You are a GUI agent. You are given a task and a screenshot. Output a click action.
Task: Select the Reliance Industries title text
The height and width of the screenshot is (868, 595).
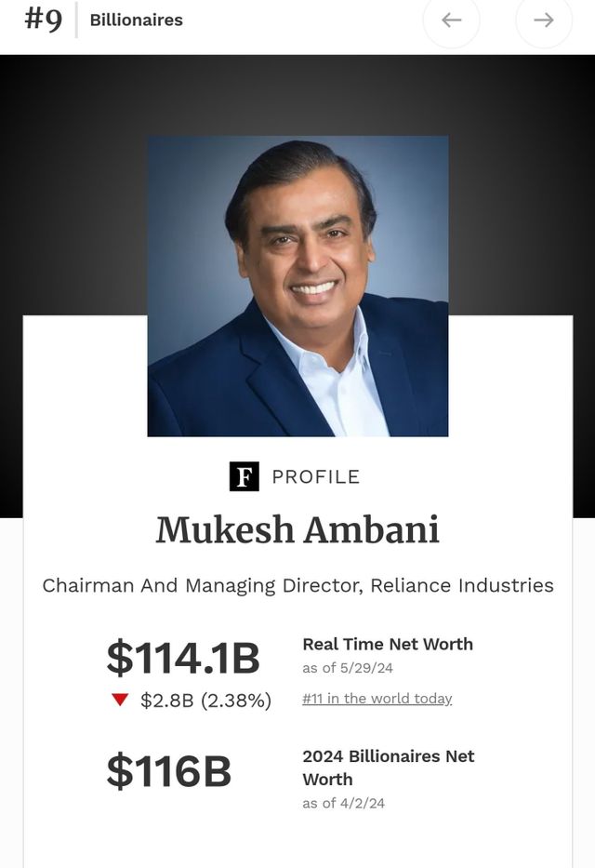click(297, 585)
